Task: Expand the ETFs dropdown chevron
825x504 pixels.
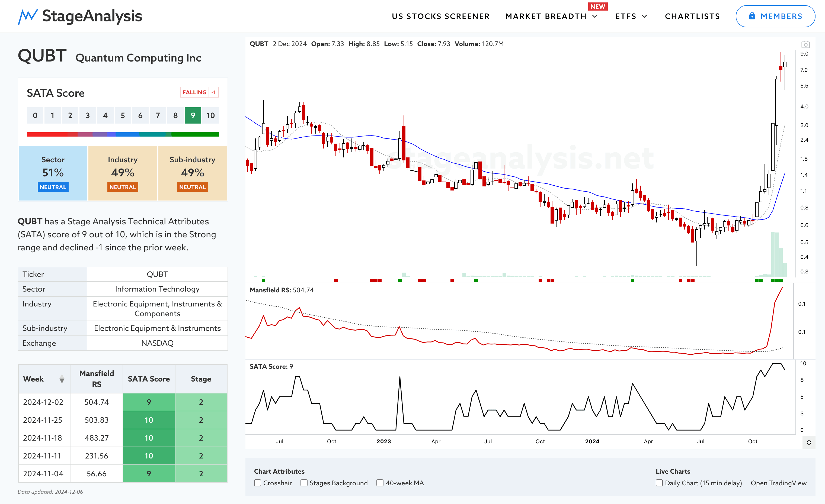Action: (x=645, y=16)
